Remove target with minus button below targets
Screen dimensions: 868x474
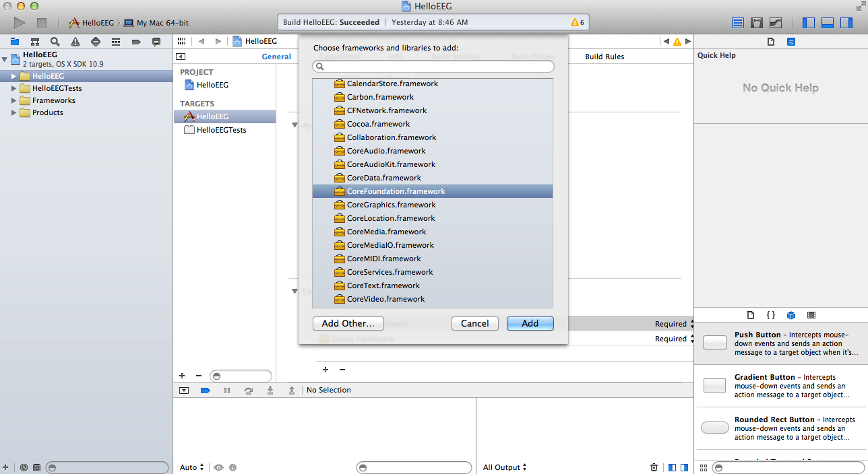[198, 376]
